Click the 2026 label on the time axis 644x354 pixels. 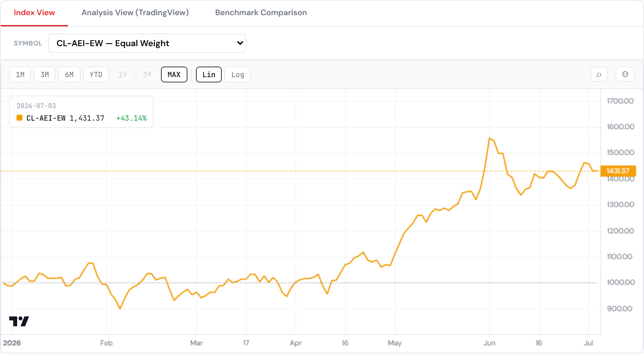(x=12, y=343)
